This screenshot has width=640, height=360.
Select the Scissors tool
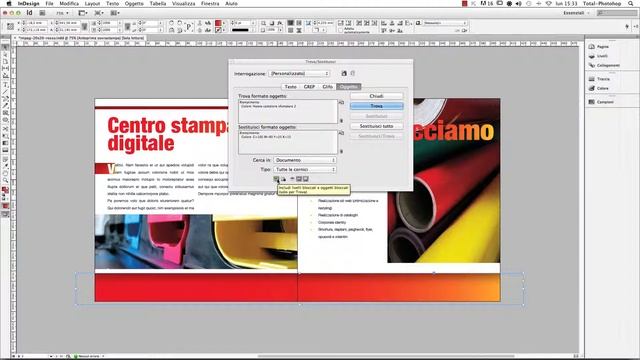click(5, 129)
